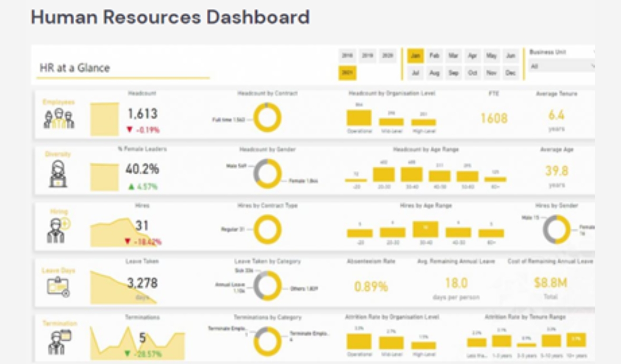Click the red down arrow under Headcount 1,613
The image size is (621, 364).
click(x=129, y=130)
